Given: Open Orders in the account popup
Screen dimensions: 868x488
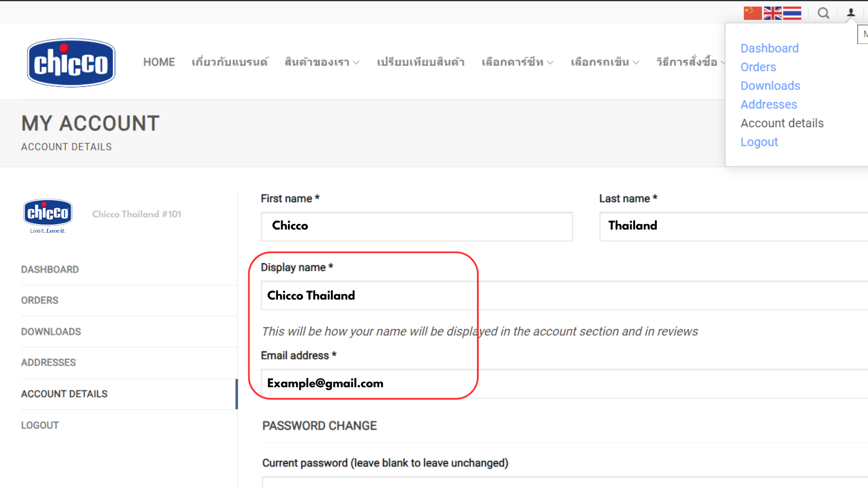Looking at the screenshot, I should 758,67.
